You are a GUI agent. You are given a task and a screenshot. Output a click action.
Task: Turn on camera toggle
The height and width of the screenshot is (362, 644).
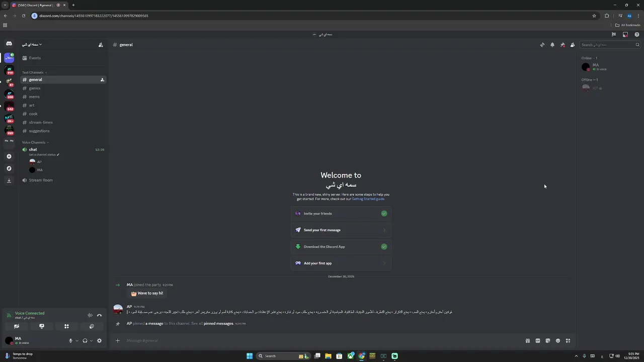[17, 326]
